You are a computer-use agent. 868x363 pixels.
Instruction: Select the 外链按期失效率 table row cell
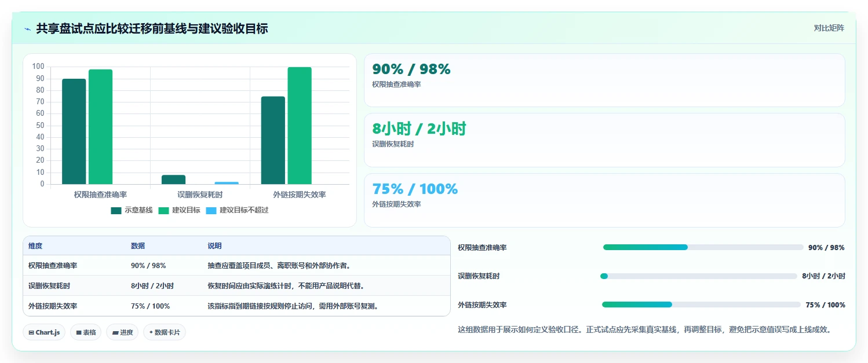[75, 306]
